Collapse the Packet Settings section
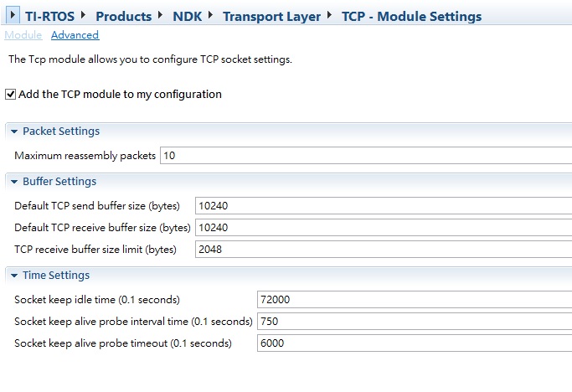 [14, 132]
